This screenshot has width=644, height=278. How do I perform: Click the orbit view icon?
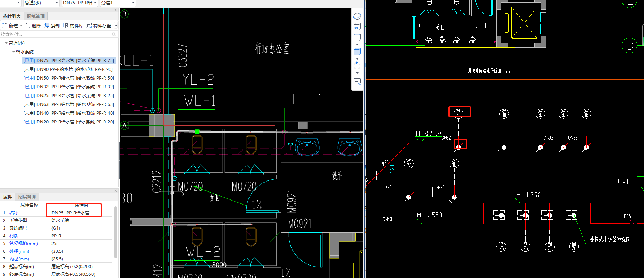click(x=357, y=16)
